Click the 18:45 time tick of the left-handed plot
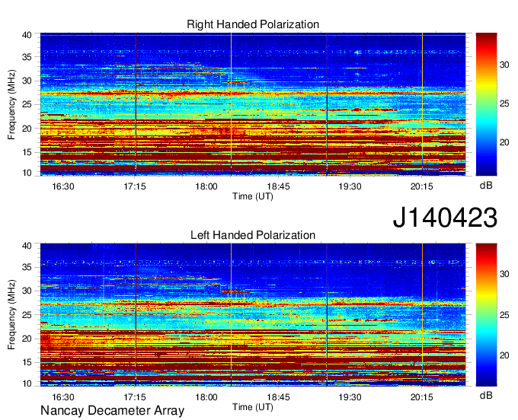This screenshot has height=420, width=518. click(x=278, y=397)
